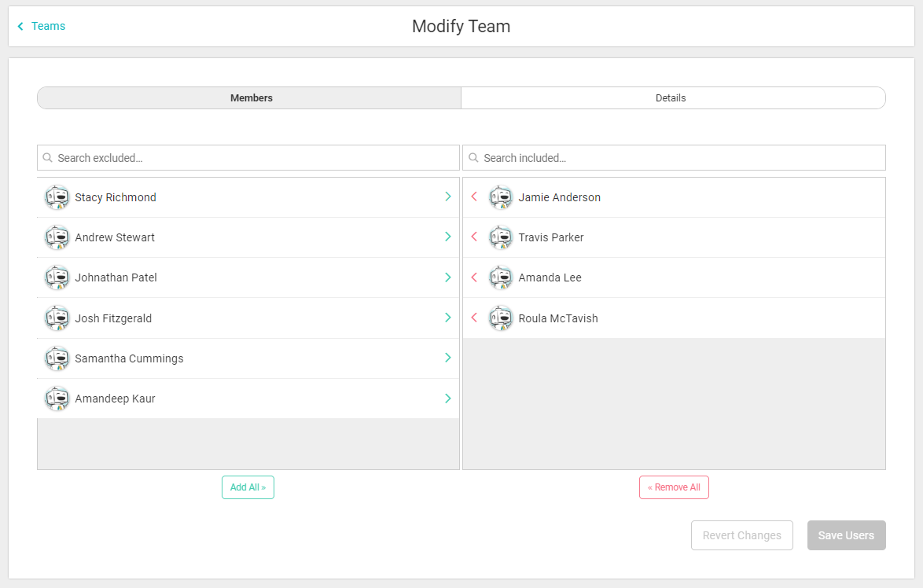Add Amandeep Kaur with the right arrow

click(x=448, y=399)
